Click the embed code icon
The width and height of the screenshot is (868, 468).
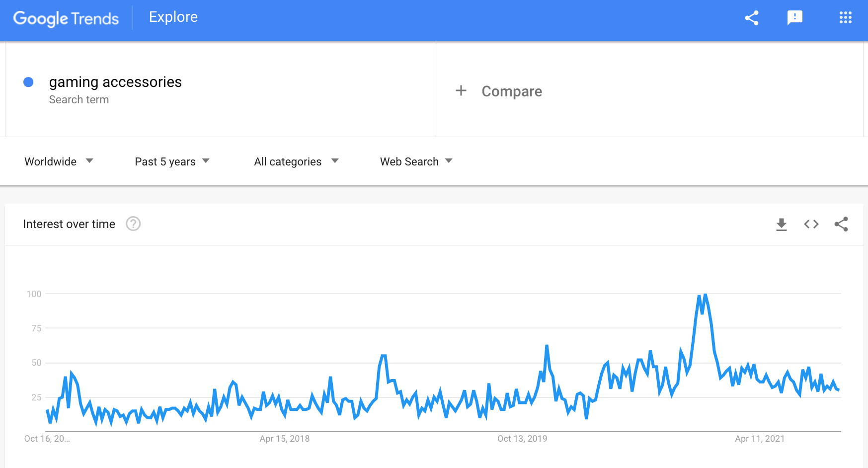pos(811,225)
